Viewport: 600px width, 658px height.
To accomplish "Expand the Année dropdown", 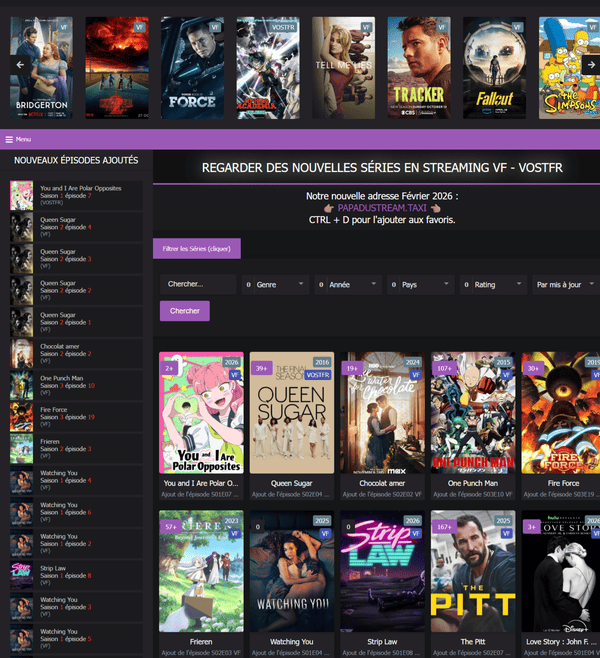I will pyautogui.click(x=347, y=285).
